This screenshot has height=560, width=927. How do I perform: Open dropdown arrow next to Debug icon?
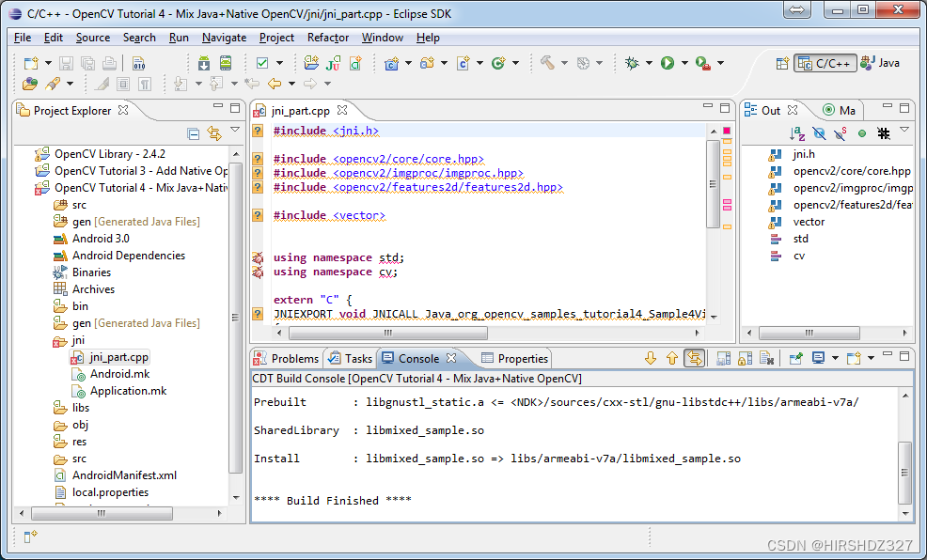click(x=649, y=63)
